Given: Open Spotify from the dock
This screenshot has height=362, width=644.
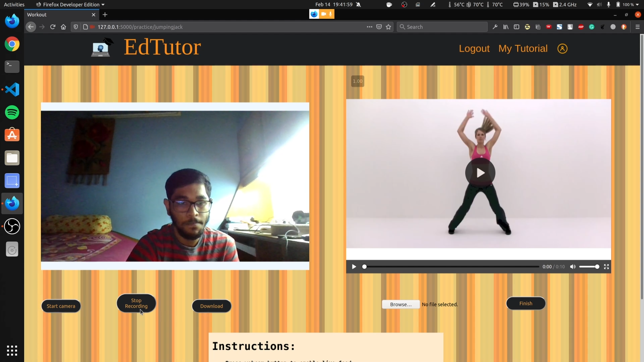Looking at the screenshot, I should point(12,112).
